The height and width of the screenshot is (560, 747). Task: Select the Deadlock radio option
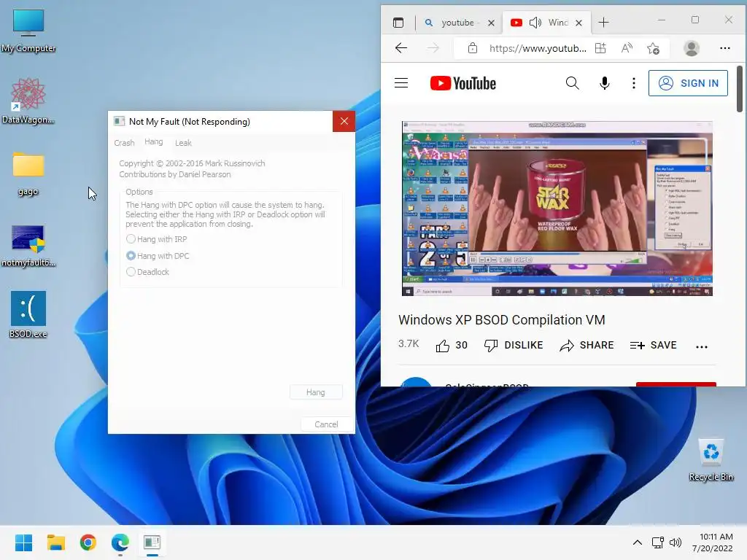pos(147,272)
